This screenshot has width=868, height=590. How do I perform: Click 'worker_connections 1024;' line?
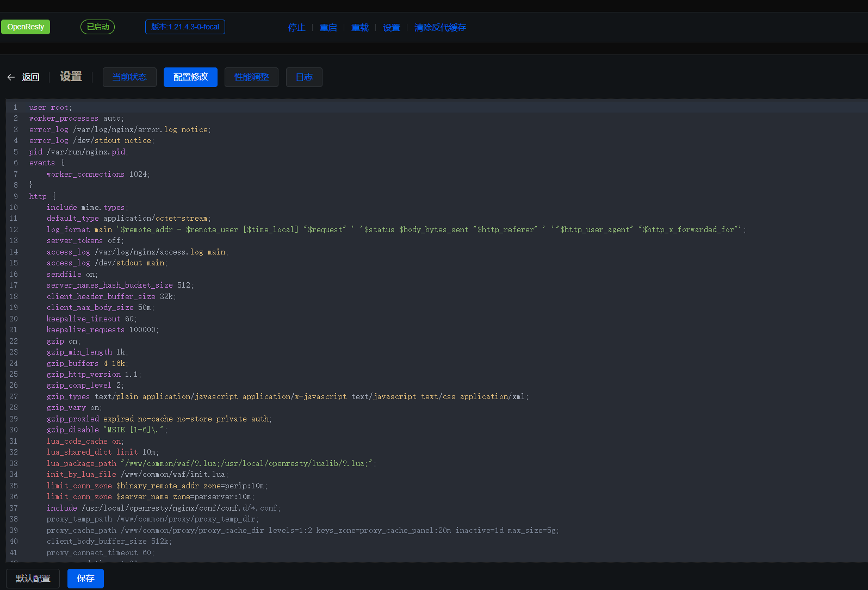pos(98,174)
